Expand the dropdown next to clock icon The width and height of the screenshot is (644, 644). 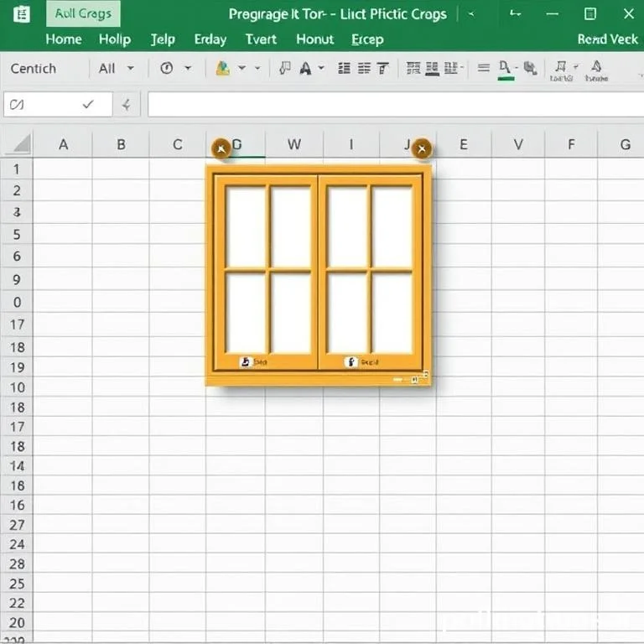pyautogui.click(x=188, y=68)
